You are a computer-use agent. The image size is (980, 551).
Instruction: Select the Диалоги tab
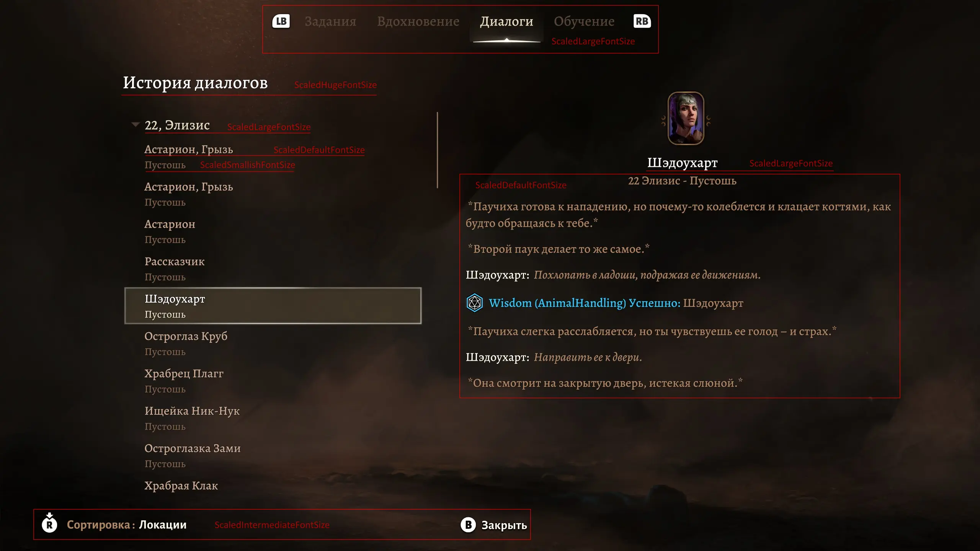(506, 21)
